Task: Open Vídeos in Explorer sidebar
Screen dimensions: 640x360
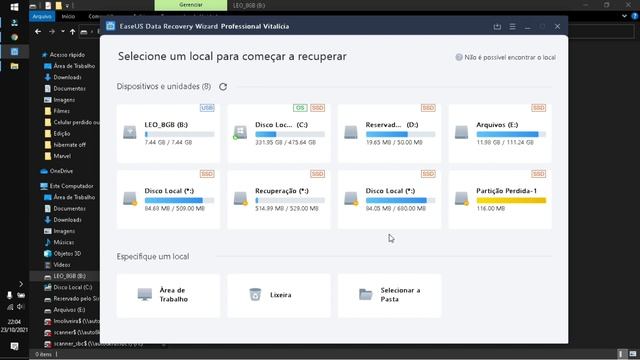Action: [x=57, y=265]
